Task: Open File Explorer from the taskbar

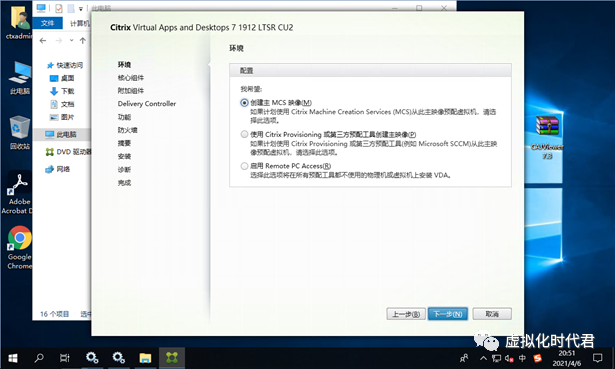Action: 145,358
